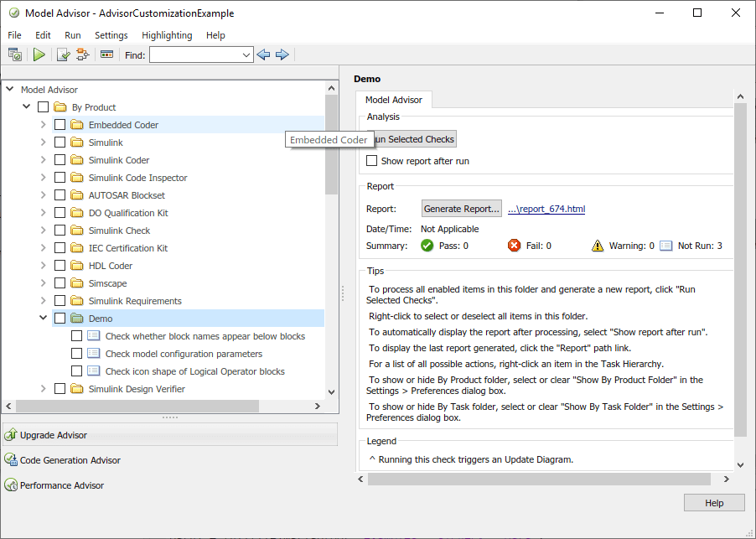Click the tree pane horizontal scrollbar thumb
The width and height of the screenshot is (756, 539).
coord(137,407)
